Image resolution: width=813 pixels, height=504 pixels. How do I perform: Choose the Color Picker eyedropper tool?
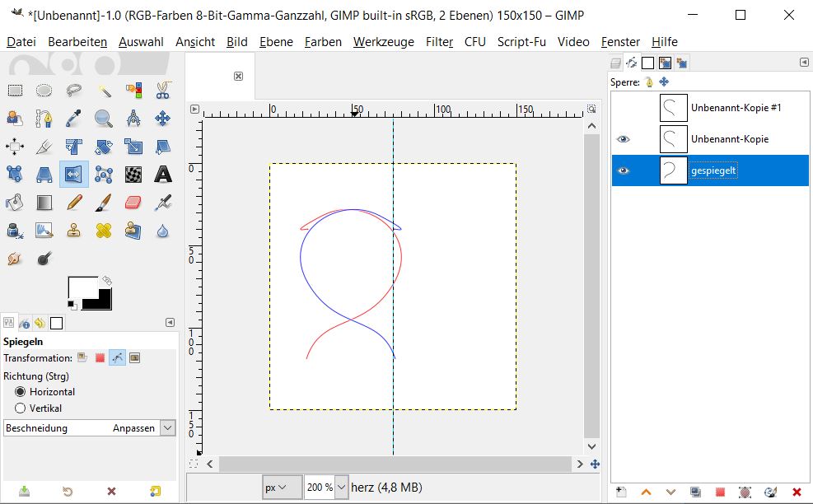click(74, 119)
